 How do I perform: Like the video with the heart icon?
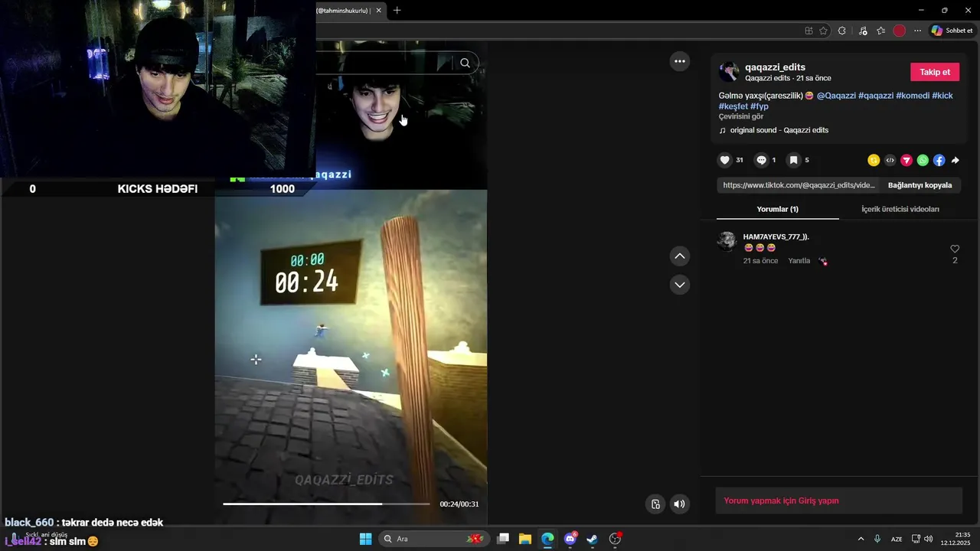pyautogui.click(x=724, y=160)
